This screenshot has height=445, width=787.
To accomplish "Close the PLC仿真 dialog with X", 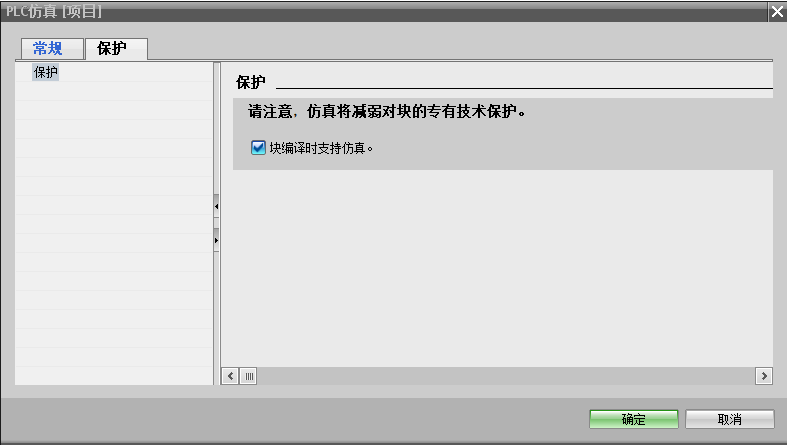I will [x=777, y=12].
